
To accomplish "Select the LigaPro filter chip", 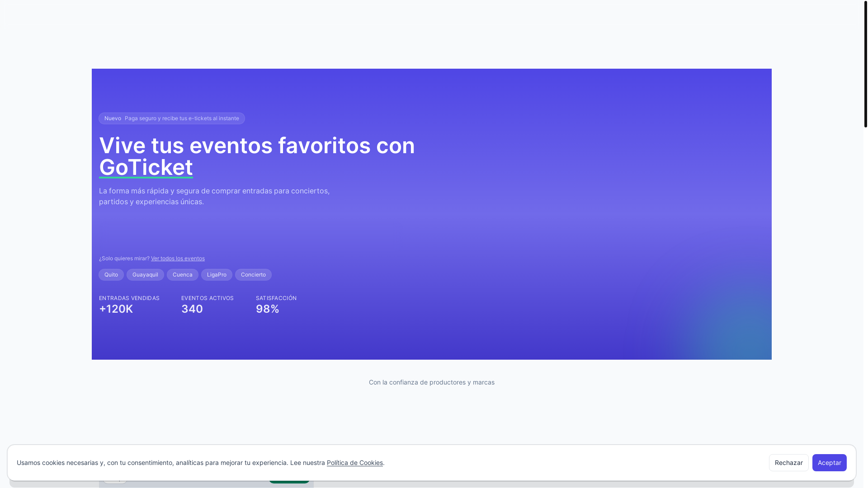I will point(217,275).
